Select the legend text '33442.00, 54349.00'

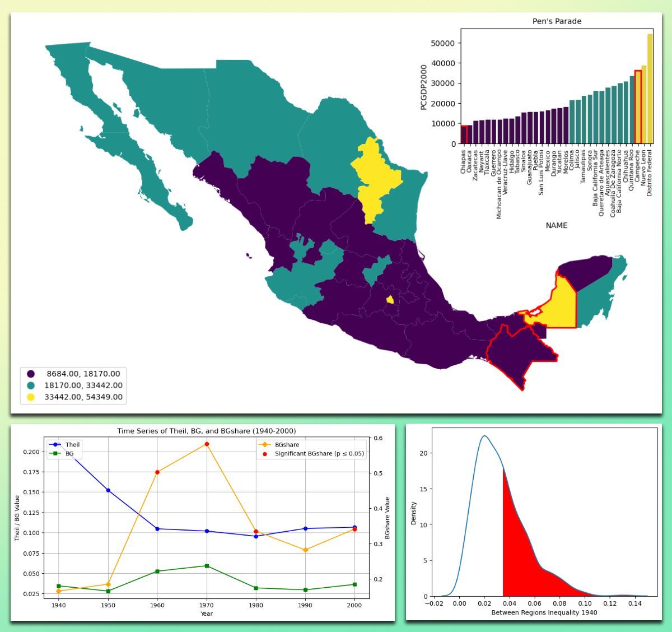pos(83,397)
